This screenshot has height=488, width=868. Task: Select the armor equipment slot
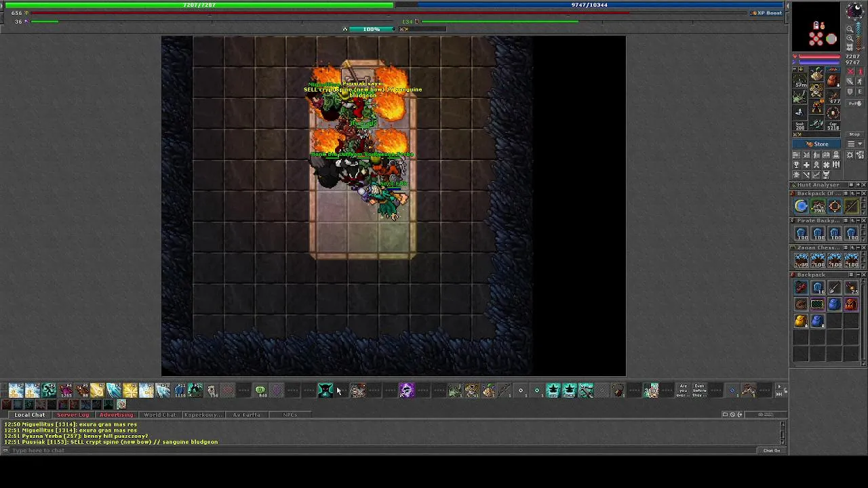[x=816, y=90]
